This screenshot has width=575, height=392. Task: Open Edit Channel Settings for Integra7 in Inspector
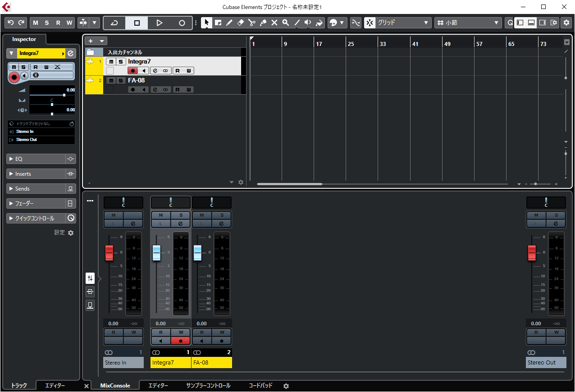71,53
